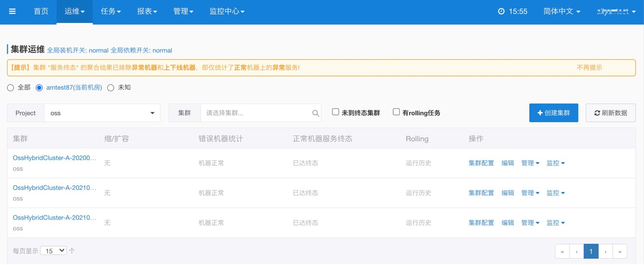Open the 任务 menu

pyautogui.click(x=111, y=11)
